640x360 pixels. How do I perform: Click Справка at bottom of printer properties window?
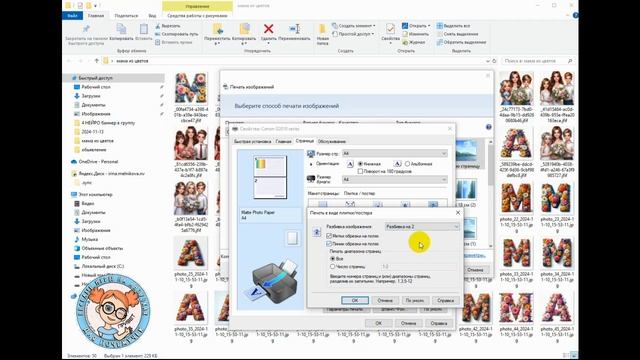click(439, 323)
